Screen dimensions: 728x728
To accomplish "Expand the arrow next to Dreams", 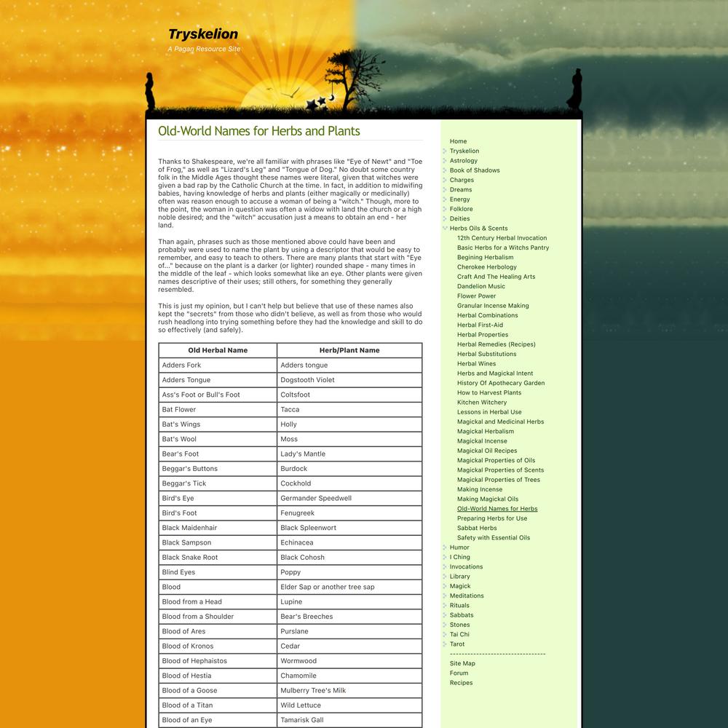I will click(445, 190).
